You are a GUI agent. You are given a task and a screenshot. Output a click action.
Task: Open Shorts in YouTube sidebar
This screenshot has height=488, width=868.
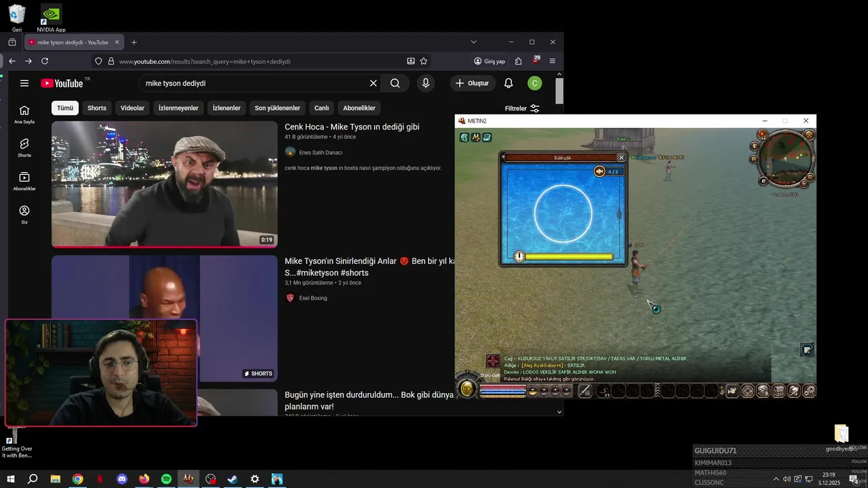click(24, 148)
